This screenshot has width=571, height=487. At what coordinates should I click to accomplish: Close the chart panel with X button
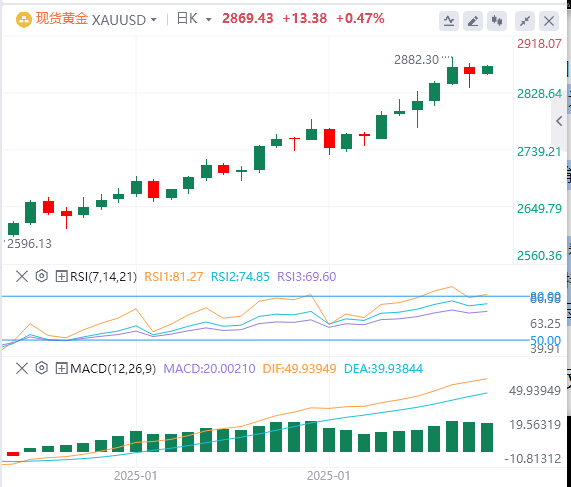pyautogui.click(x=549, y=21)
